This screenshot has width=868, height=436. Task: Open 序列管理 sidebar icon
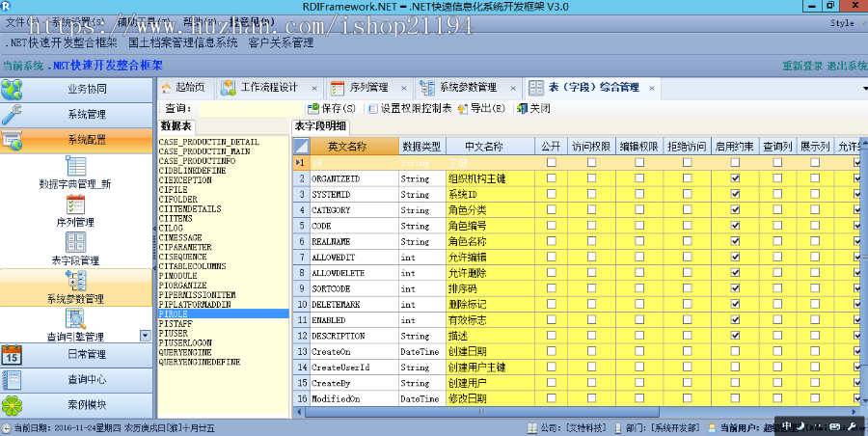tap(76, 204)
